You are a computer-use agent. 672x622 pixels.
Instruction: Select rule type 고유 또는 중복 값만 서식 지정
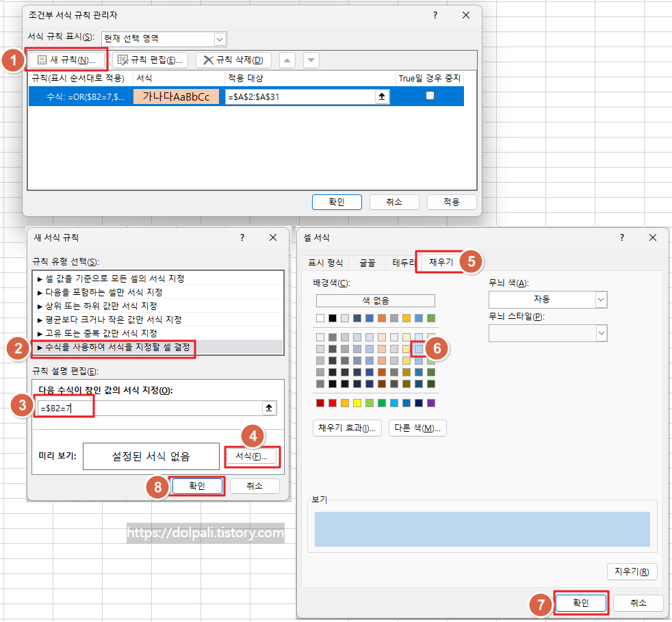click(157, 333)
